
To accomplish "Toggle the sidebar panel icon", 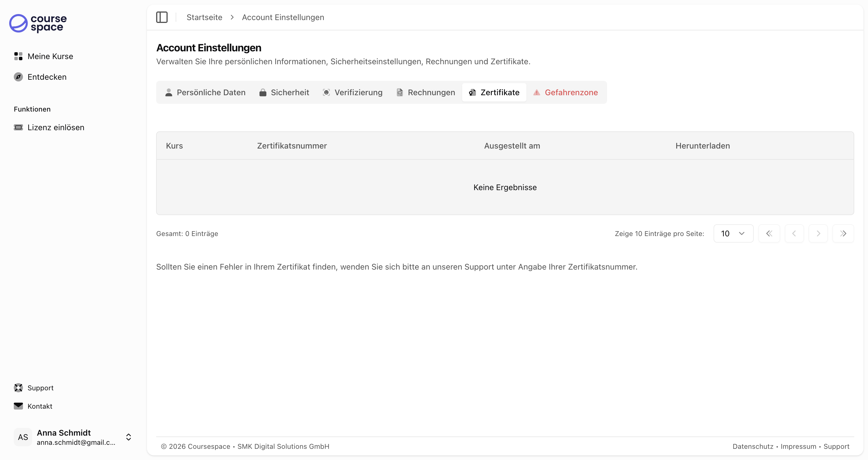I will [x=162, y=17].
